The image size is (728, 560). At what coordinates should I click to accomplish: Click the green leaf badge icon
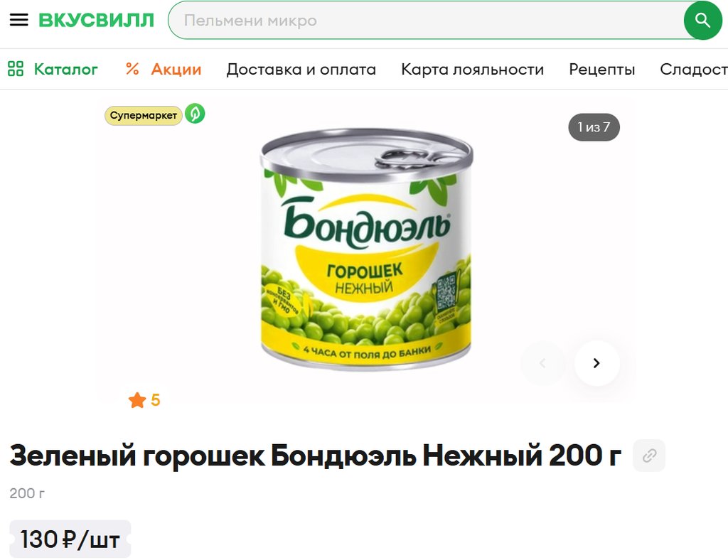point(195,114)
